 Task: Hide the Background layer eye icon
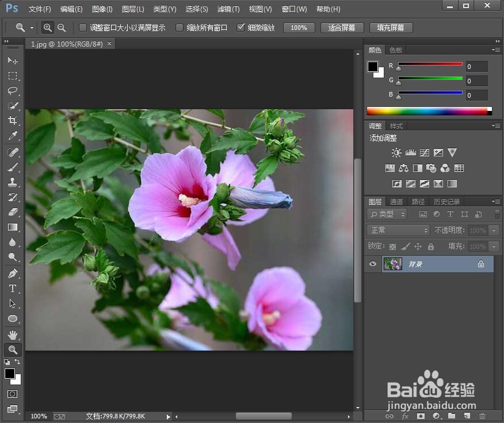pos(373,264)
